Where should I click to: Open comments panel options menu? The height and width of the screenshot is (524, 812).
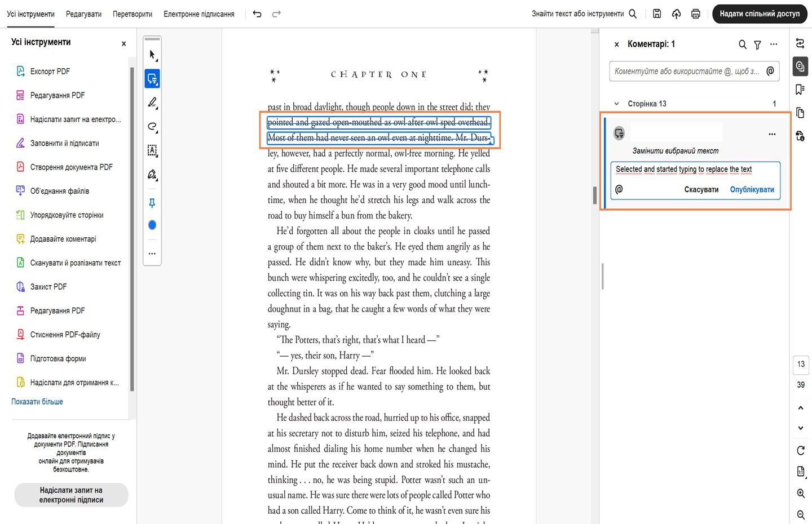tap(774, 44)
